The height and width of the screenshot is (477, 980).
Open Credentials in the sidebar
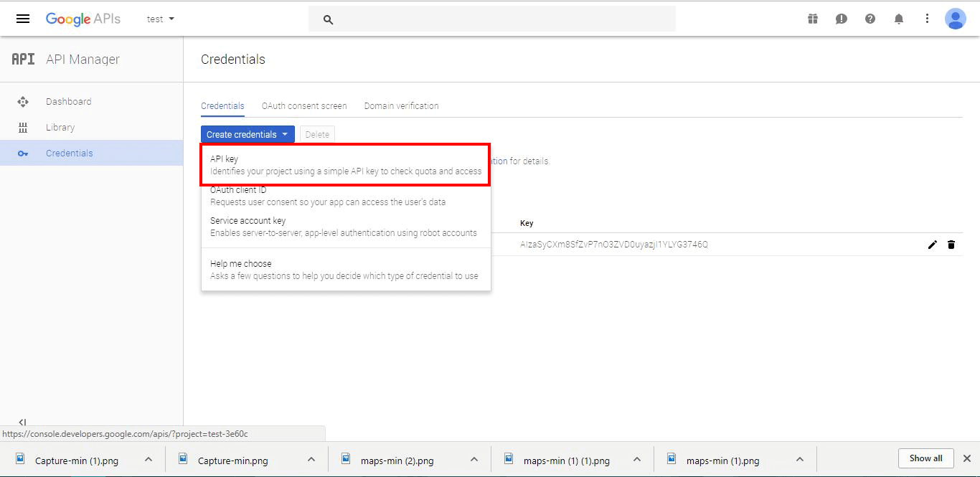(x=92, y=154)
